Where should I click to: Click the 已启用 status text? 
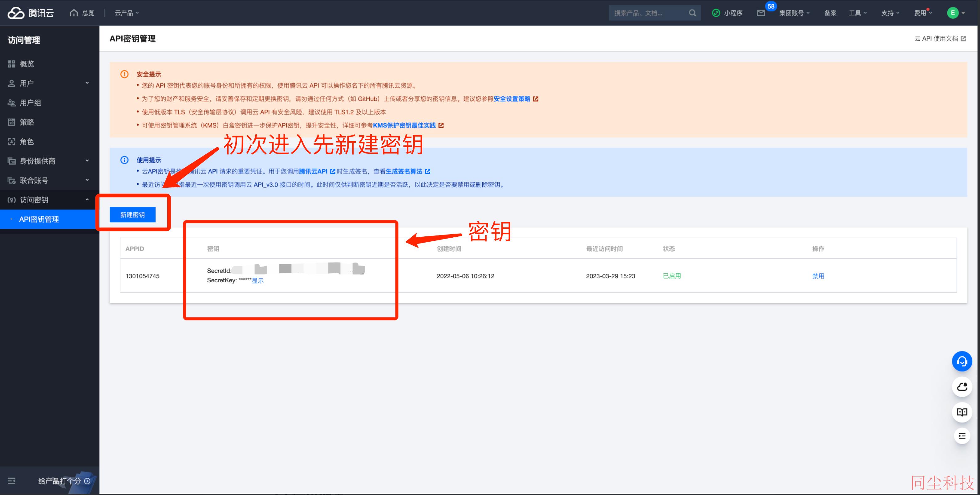point(672,276)
